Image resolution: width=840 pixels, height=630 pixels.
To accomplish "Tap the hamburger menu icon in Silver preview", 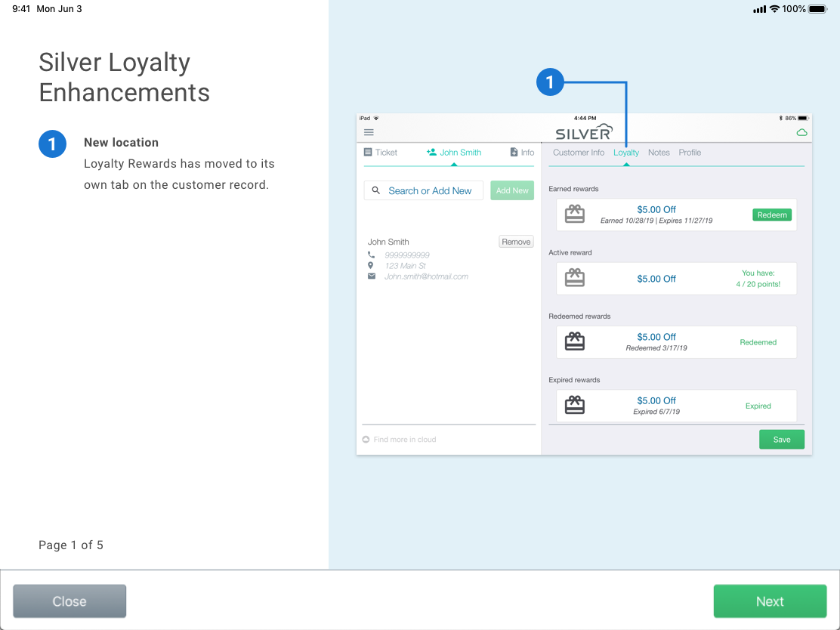I will 369,132.
